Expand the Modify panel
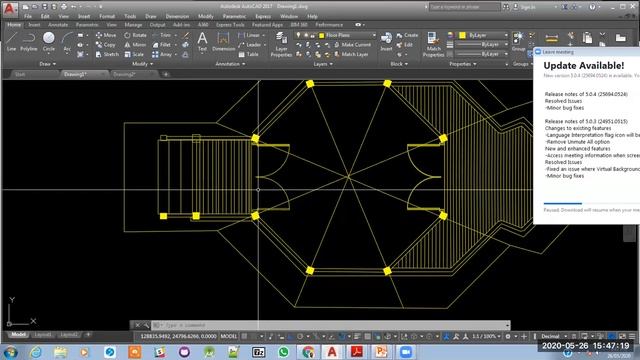Image resolution: width=640 pixels, height=360 pixels. tap(142, 64)
